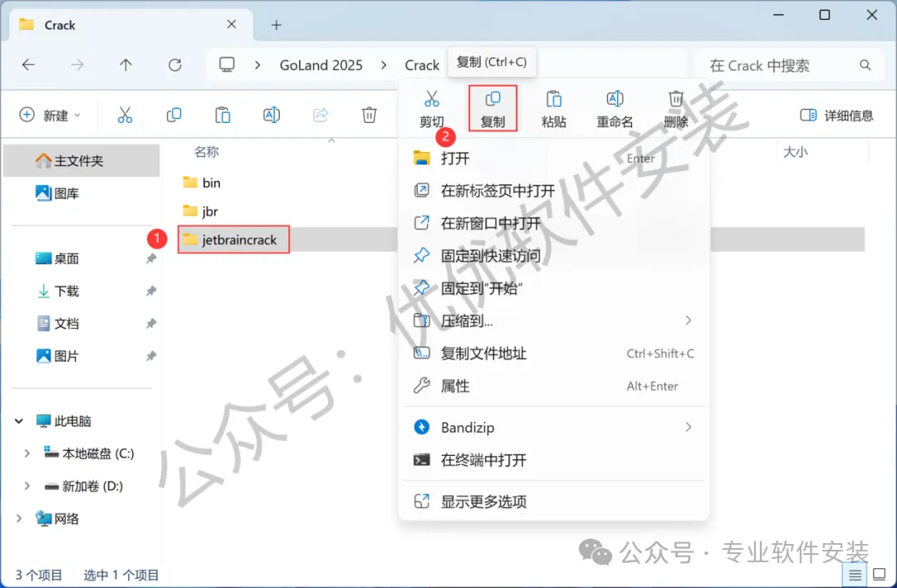Click the Crack breadcrumb
Image resolution: width=897 pixels, height=588 pixels.
coord(422,66)
